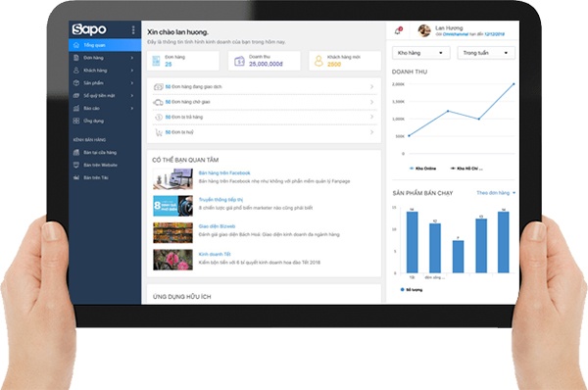Click the Đơn hàng đang giao dịch icon
This screenshot has height=390, width=588.
[x=158, y=87]
